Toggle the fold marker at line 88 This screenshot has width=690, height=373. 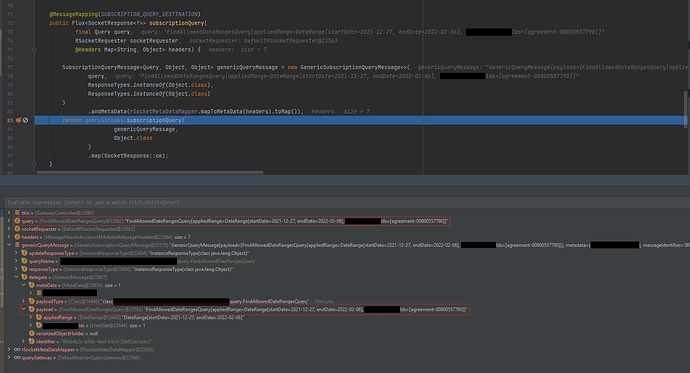(34, 165)
